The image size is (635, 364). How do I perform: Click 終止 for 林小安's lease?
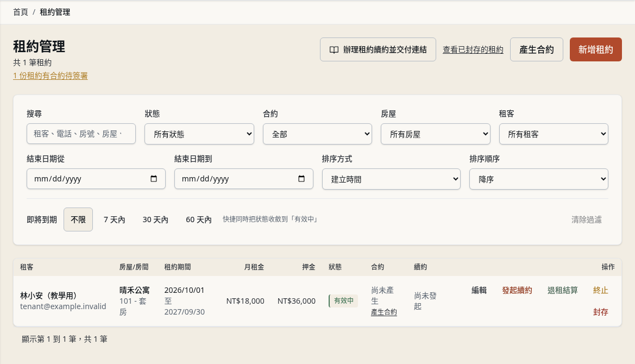(x=601, y=290)
